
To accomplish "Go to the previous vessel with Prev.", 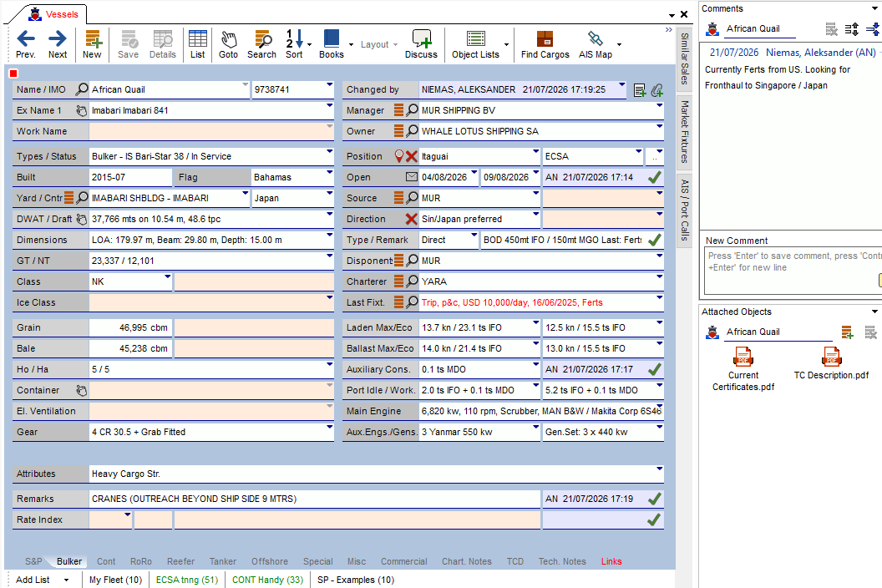I will 26,44.
